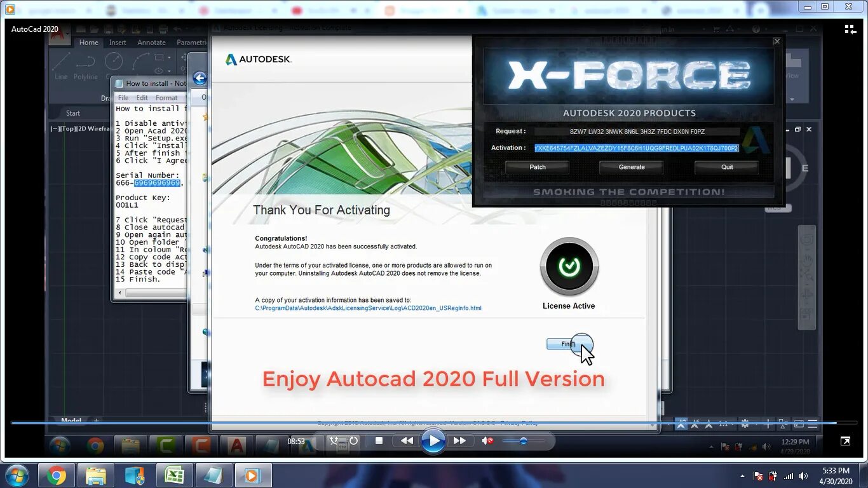Click the "License Active" status icon
This screenshot has height=488, width=868.
click(569, 267)
